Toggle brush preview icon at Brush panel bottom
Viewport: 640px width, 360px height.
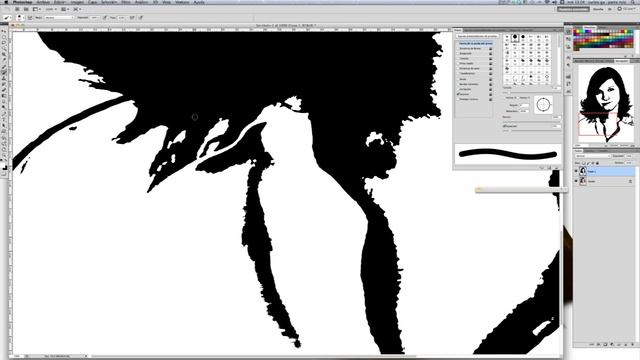542,168
